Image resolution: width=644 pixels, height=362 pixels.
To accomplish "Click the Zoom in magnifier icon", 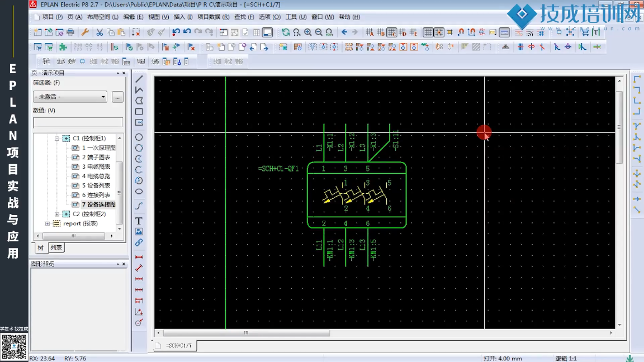I will pyautogui.click(x=307, y=32).
